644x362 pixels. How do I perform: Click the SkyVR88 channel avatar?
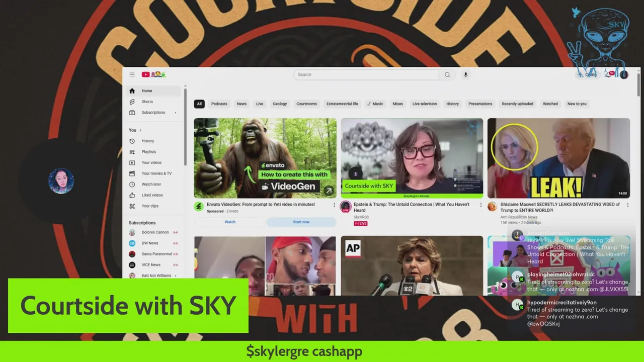(345, 207)
